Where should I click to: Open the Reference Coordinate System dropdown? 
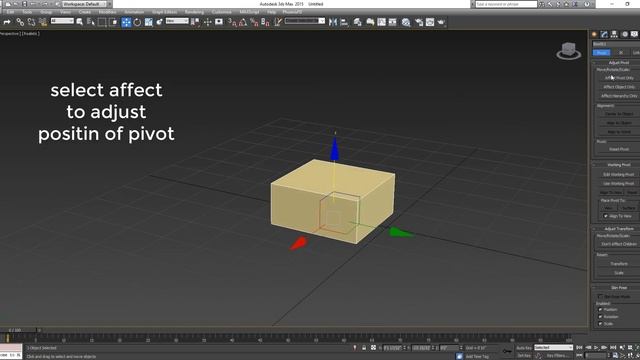pyautogui.click(x=177, y=21)
